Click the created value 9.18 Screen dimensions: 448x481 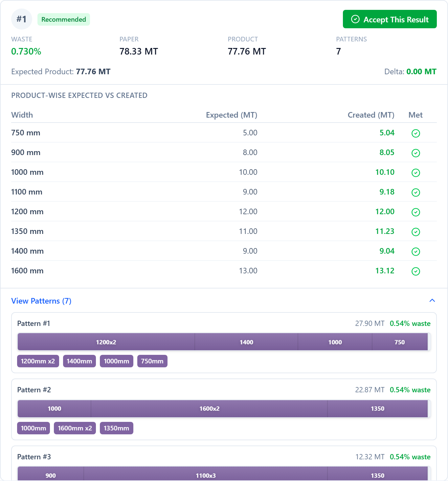coord(387,192)
